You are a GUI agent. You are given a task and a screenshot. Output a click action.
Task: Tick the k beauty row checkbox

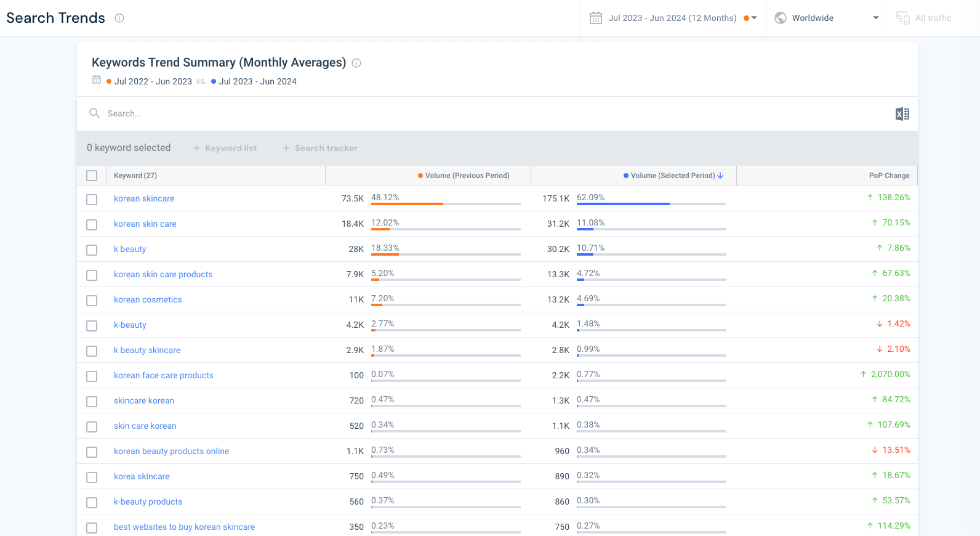coord(92,250)
